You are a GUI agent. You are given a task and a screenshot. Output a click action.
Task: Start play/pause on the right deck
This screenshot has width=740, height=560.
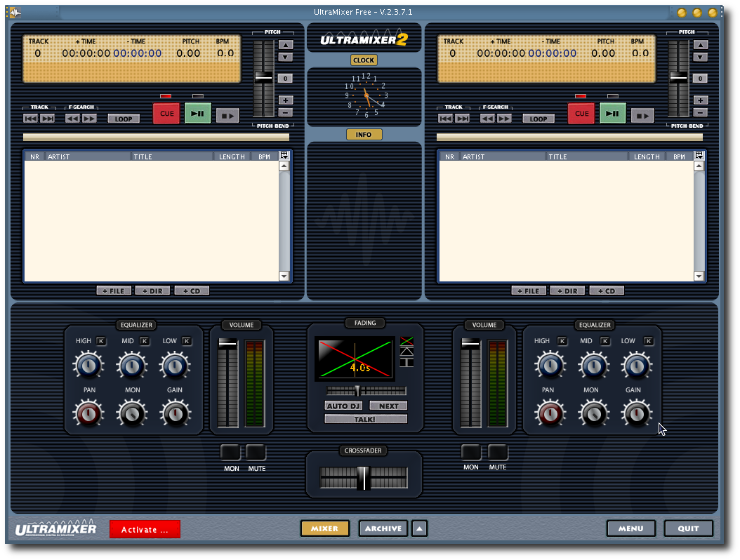point(613,113)
